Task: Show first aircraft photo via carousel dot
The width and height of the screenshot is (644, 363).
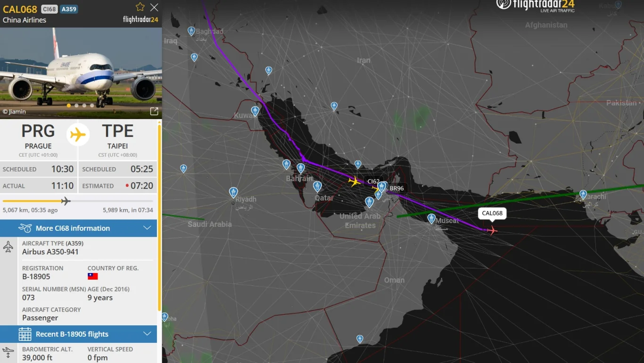Action: click(x=69, y=105)
